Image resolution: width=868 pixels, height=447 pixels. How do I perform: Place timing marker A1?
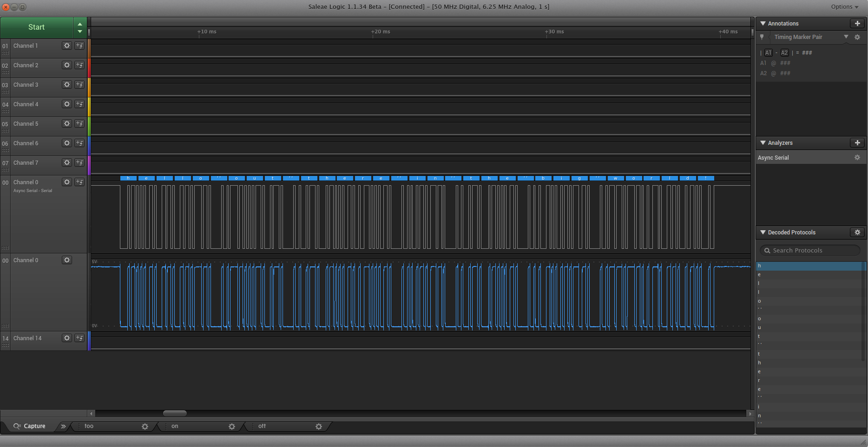pyautogui.click(x=768, y=52)
